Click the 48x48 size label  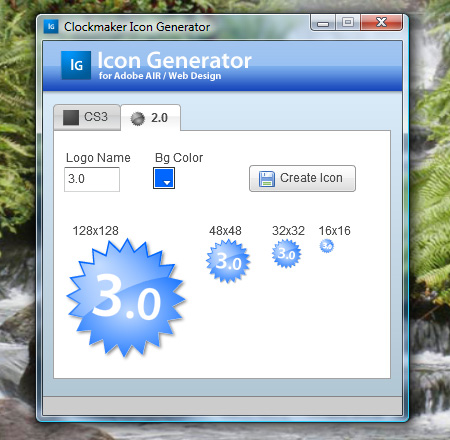(x=225, y=231)
